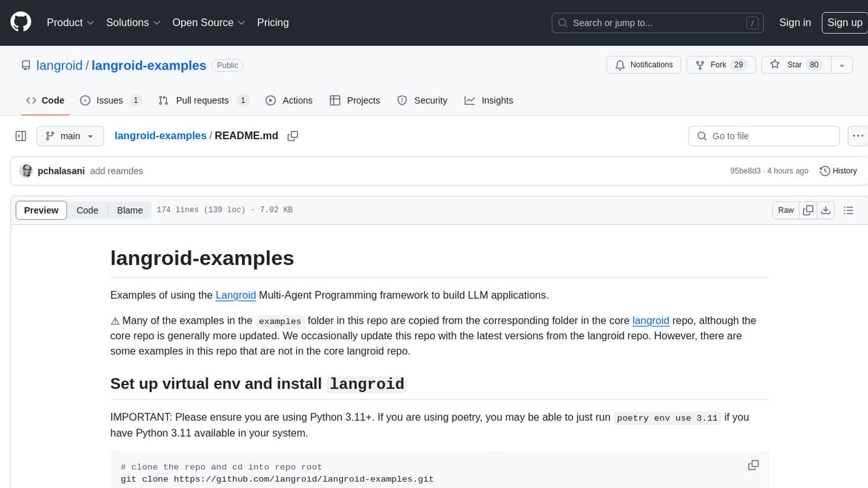This screenshot has width=868, height=488.
Task: Focus the Search or jump to field
Action: click(x=659, y=23)
